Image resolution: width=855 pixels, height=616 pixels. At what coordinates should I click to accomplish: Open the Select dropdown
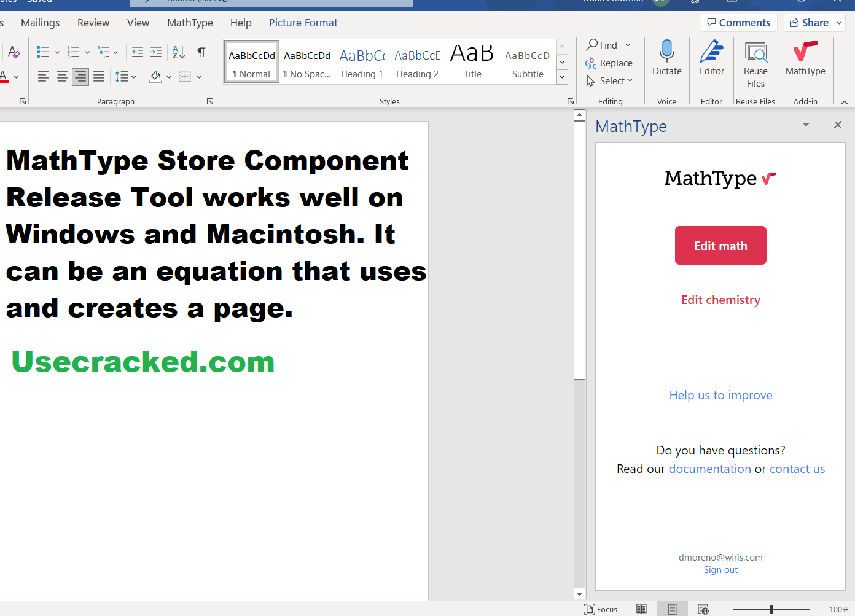click(x=609, y=80)
